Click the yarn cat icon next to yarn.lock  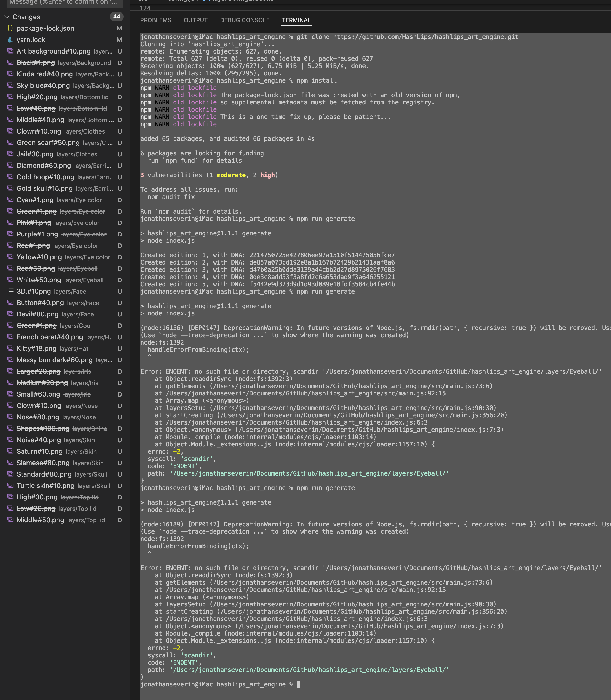[x=11, y=39]
